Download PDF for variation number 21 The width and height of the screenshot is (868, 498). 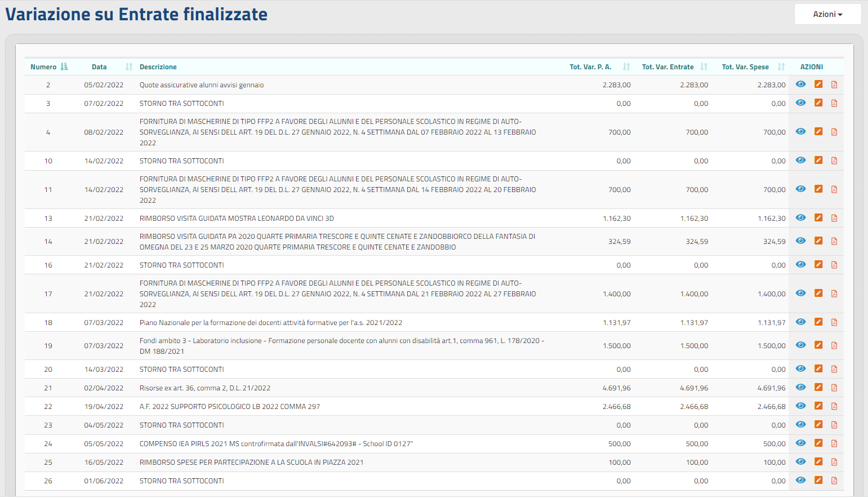tap(834, 388)
